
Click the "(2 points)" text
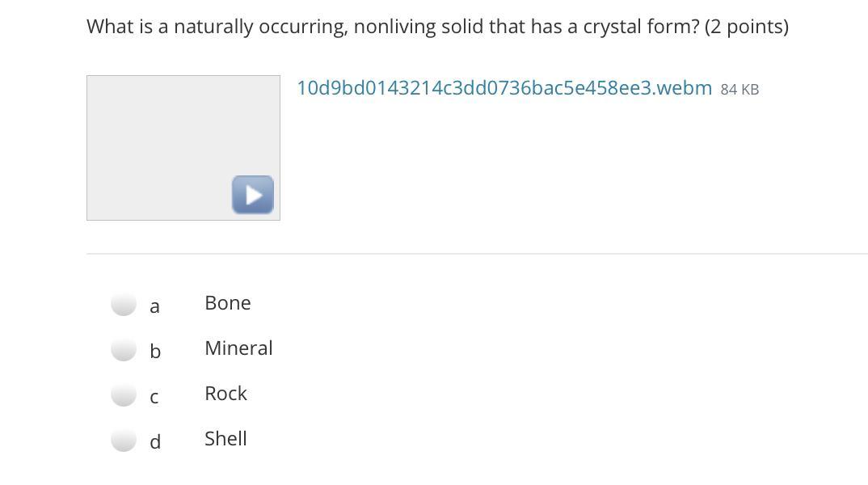[746, 27]
